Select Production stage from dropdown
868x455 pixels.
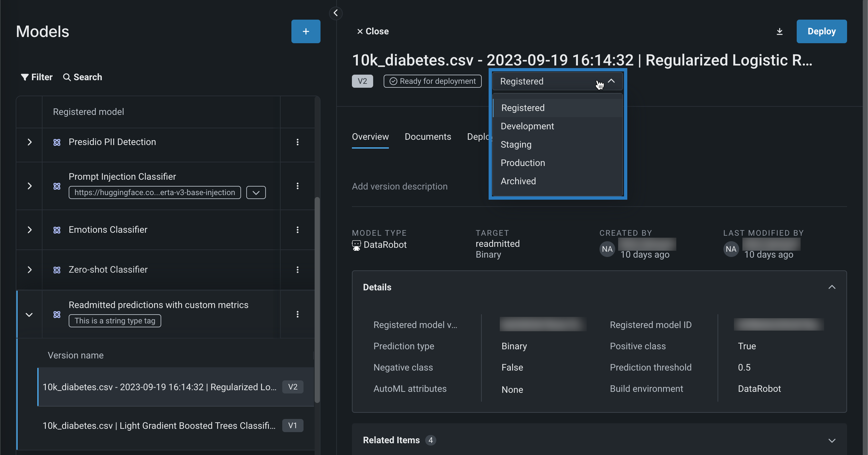(x=523, y=163)
